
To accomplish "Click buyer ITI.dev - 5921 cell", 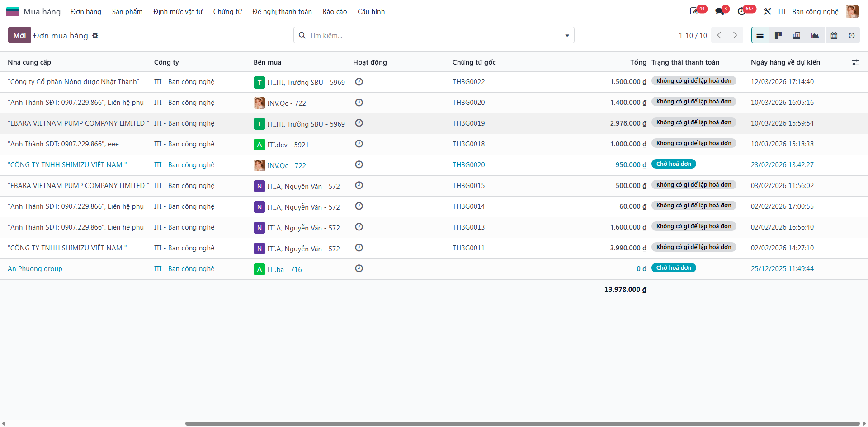I will pos(288,145).
